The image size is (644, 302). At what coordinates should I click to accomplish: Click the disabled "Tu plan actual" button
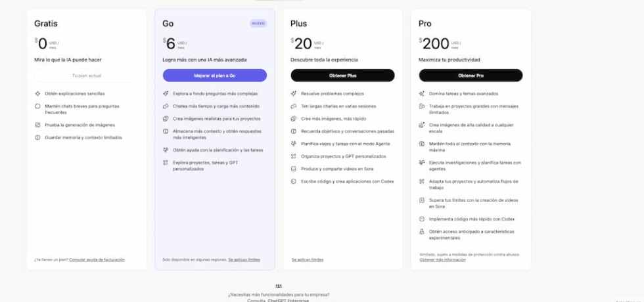coord(86,75)
